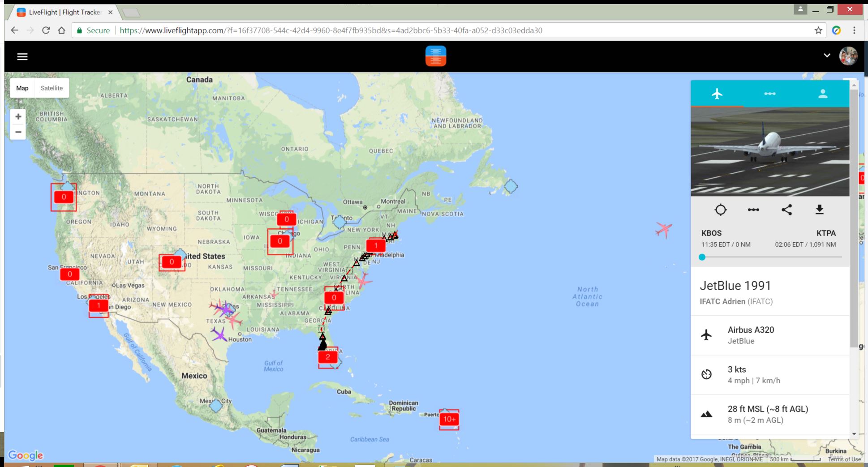
Task: Click the JetBlue aircraft photo
Action: tap(770, 151)
